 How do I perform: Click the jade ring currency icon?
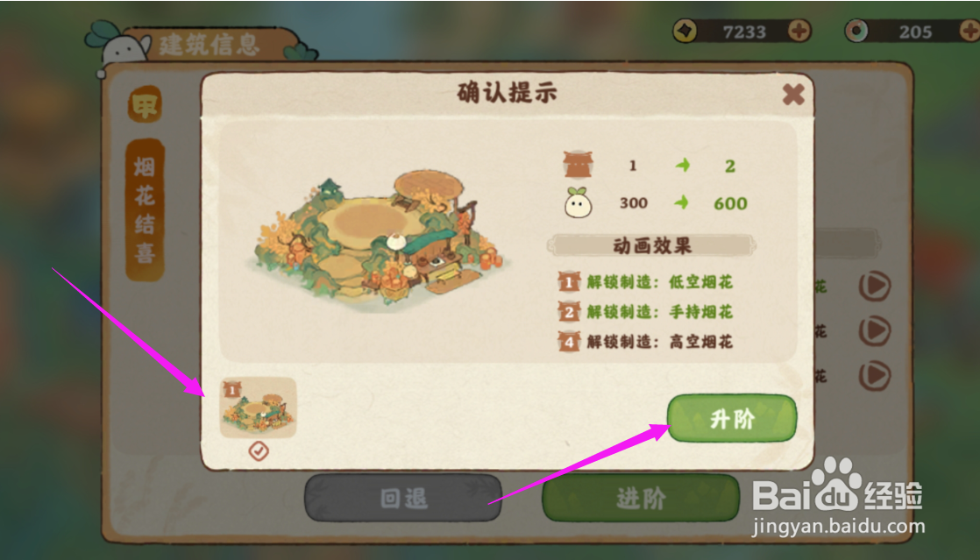click(857, 31)
